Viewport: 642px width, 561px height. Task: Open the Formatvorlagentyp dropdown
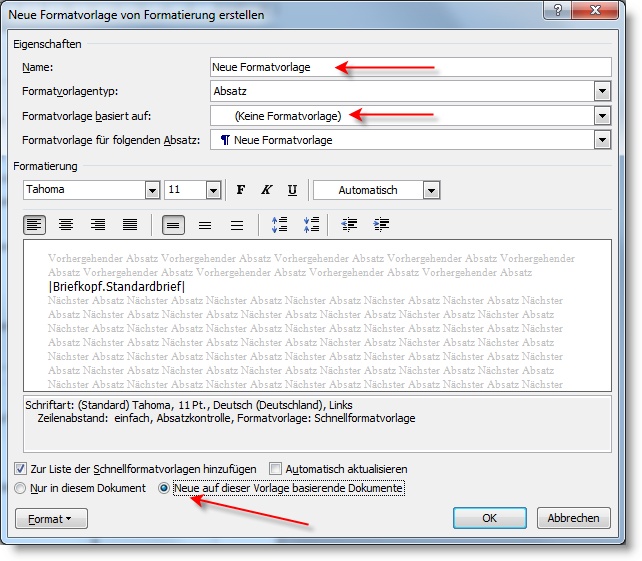(x=601, y=91)
